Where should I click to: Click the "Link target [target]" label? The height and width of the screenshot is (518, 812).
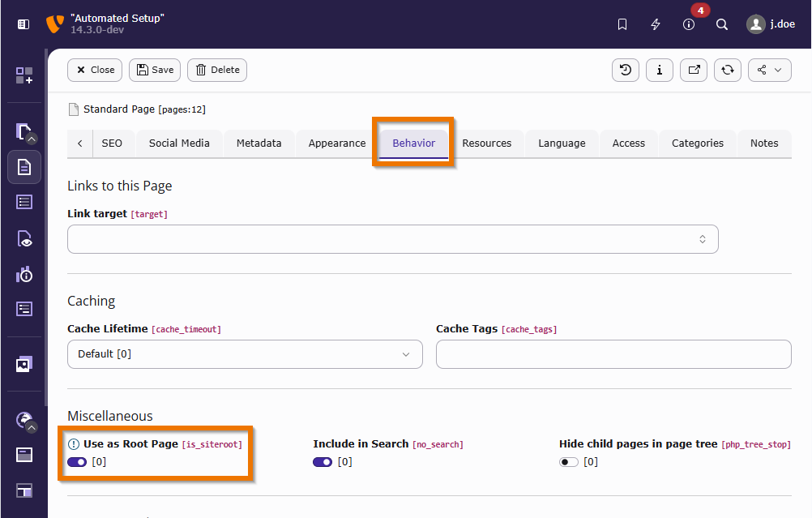pyautogui.click(x=117, y=214)
